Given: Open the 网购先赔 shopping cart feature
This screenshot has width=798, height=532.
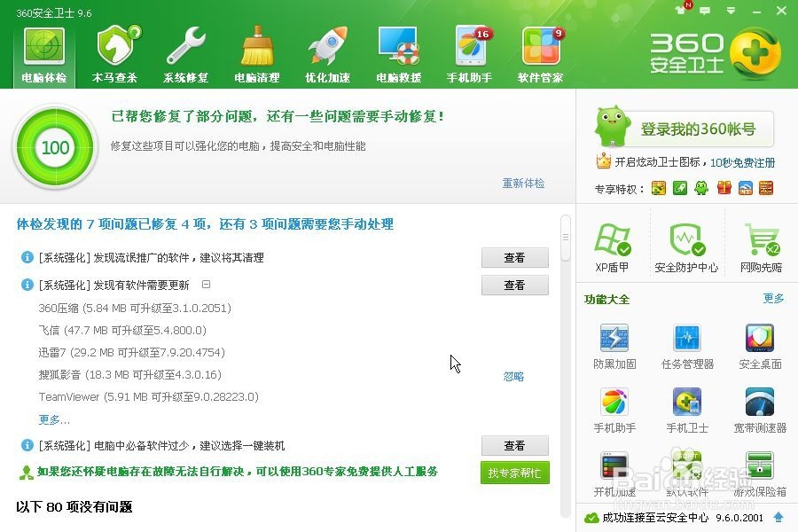Looking at the screenshot, I should pyautogui.click(x=761, y=247).
